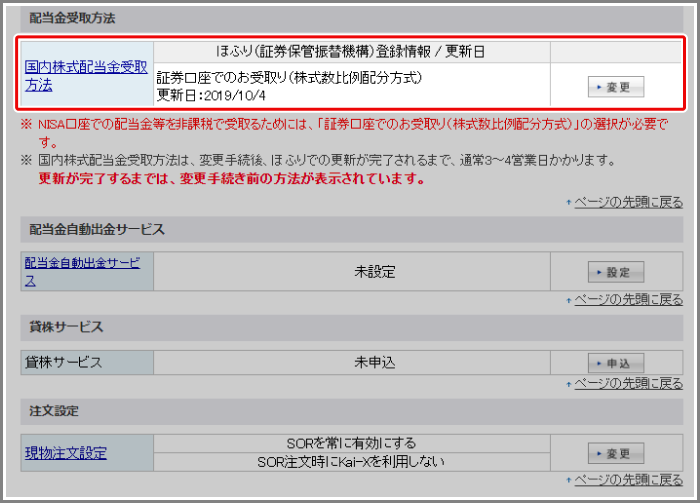Click 変更 button for 現物注文設定
The height and width of the screenshot is (503, 700).
(x=616, y=453)
